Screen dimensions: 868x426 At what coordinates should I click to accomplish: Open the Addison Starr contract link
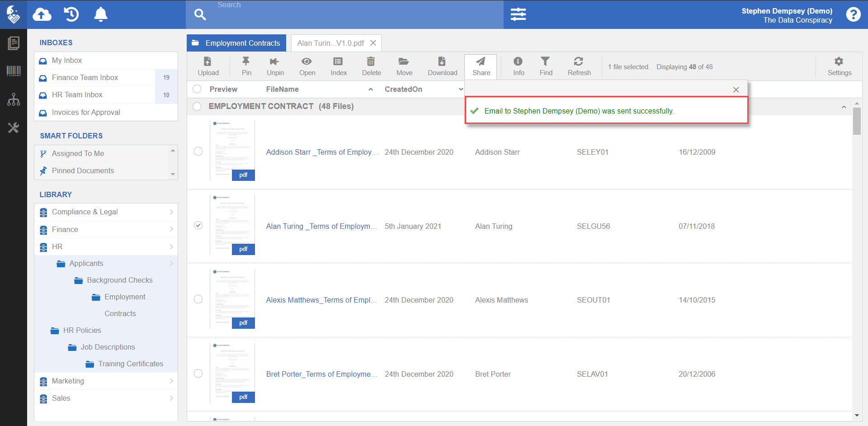(x=322, y=152)
